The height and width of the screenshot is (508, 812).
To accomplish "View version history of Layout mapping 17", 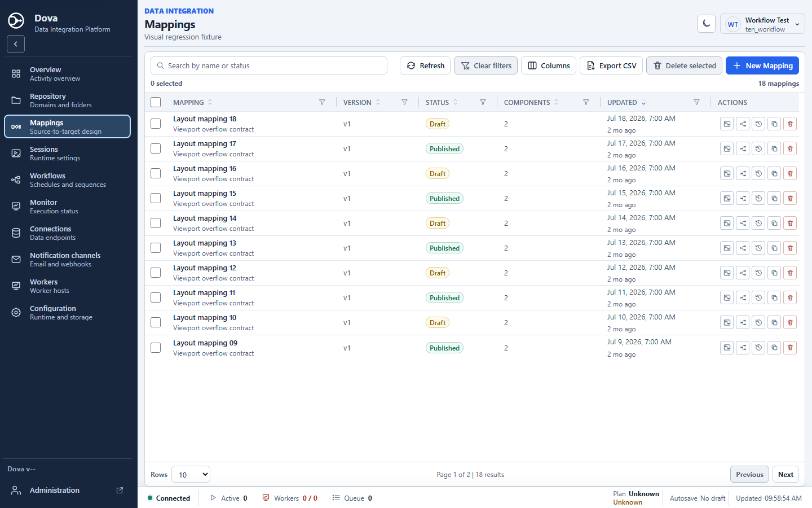I will click(759, 149).
